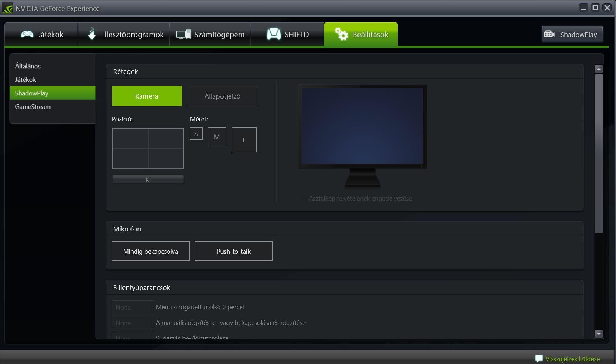
Task: Select the Beállítások tab
Action: [361, 34]
